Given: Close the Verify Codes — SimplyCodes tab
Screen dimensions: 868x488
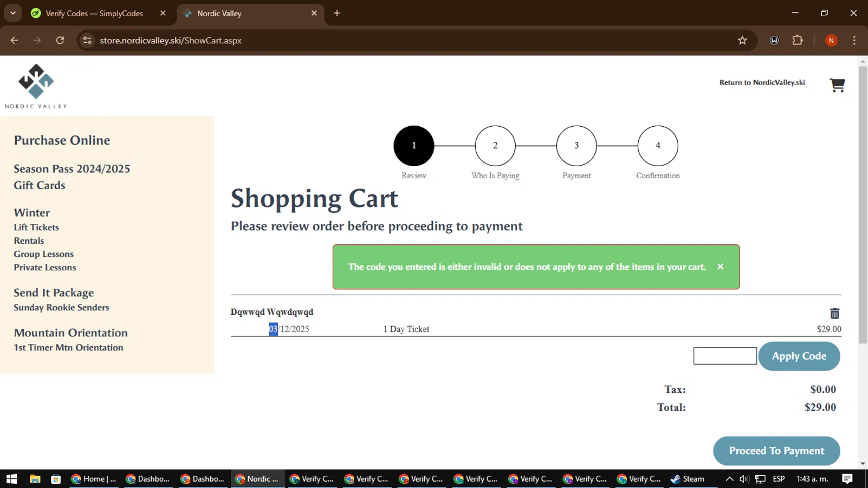Looking at the screenshot, I should click(163, 13).
